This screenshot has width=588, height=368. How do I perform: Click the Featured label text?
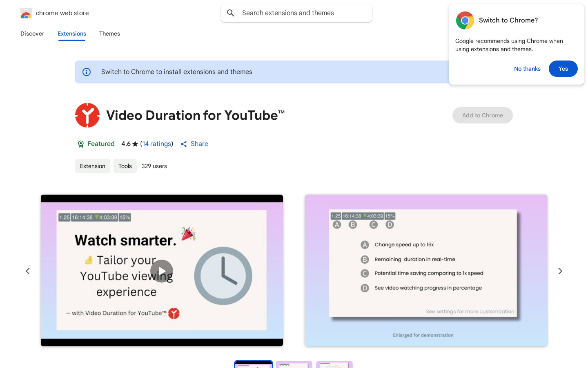pos(101,144)
